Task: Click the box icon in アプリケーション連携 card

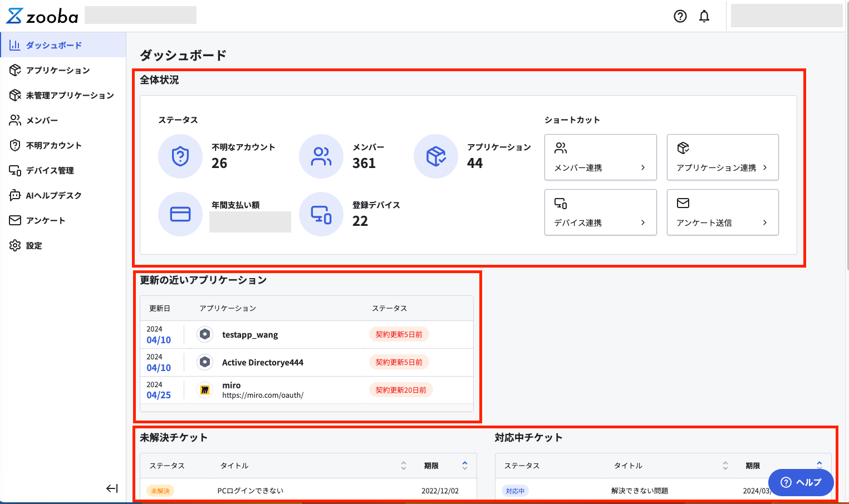Action: 683,148
